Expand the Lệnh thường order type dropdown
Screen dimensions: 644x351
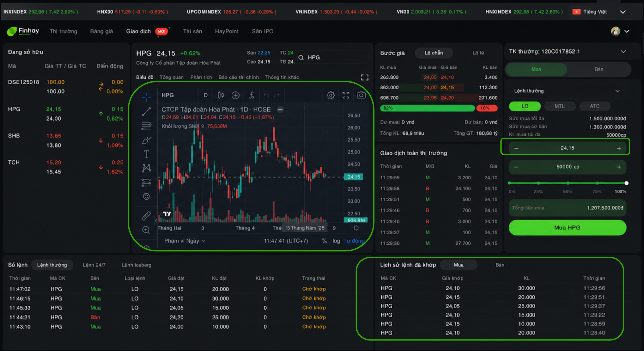coord(568,91)
